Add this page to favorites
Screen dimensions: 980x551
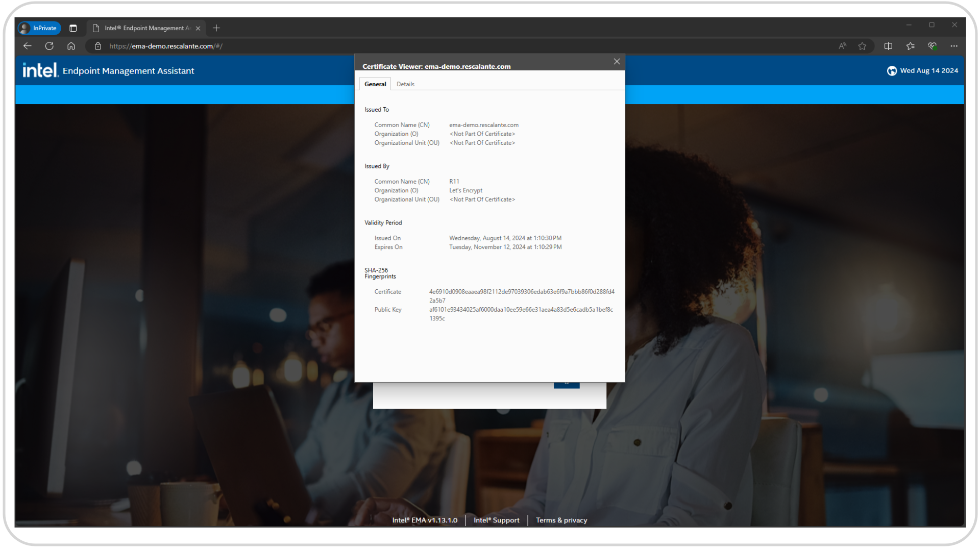pos(863,46)
